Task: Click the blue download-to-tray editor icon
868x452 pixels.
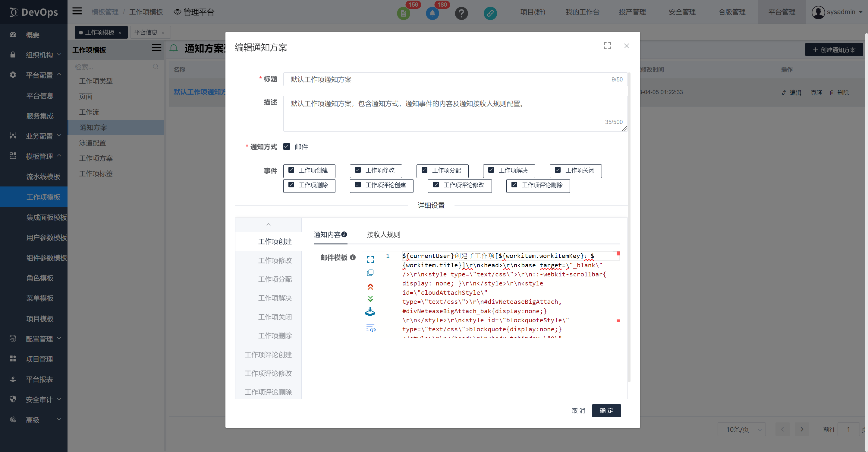Action: click(x=370, y=312)
